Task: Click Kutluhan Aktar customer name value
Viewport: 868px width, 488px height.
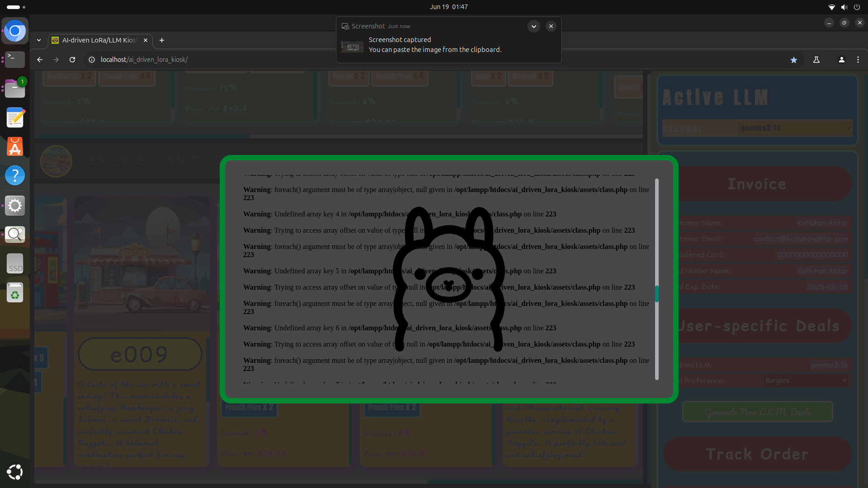Action: click(x=822, y=223)
